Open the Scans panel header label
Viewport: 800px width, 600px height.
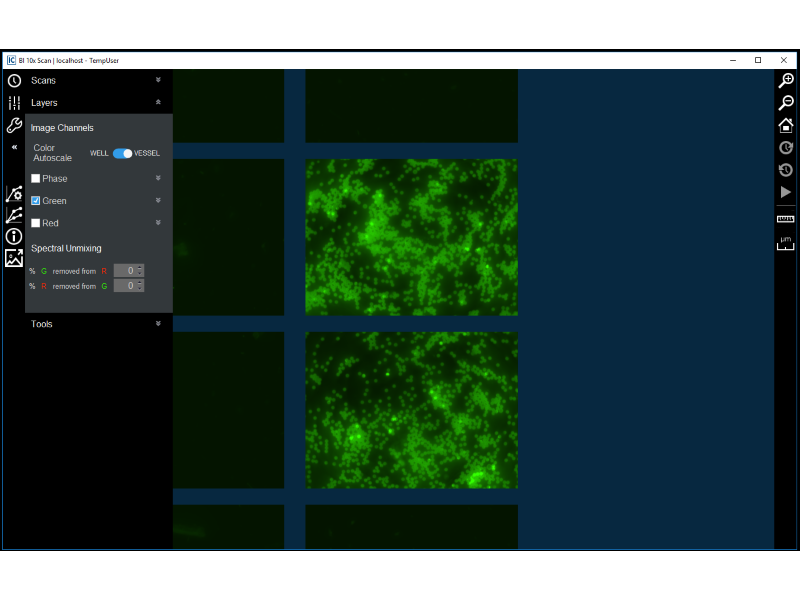coord(43,81)
